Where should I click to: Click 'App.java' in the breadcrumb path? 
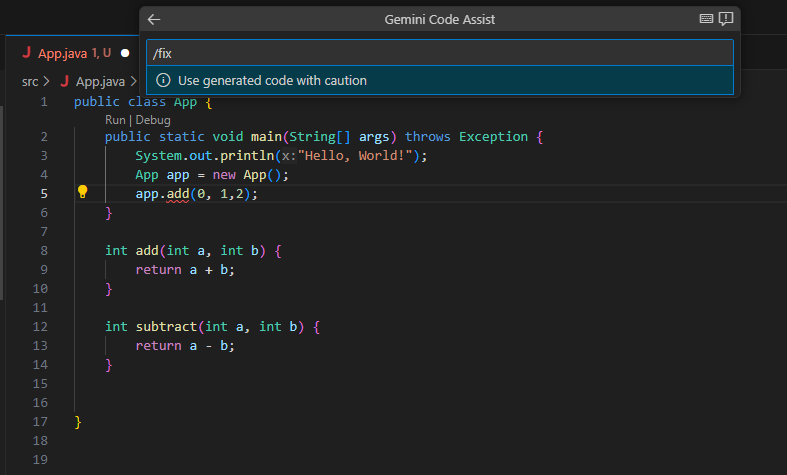[100, 81]
